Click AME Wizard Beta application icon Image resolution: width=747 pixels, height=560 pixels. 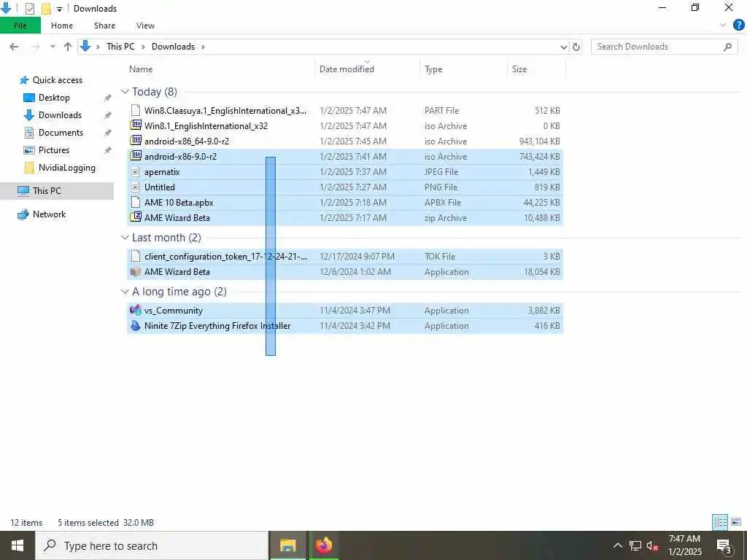tap(136, 272)
